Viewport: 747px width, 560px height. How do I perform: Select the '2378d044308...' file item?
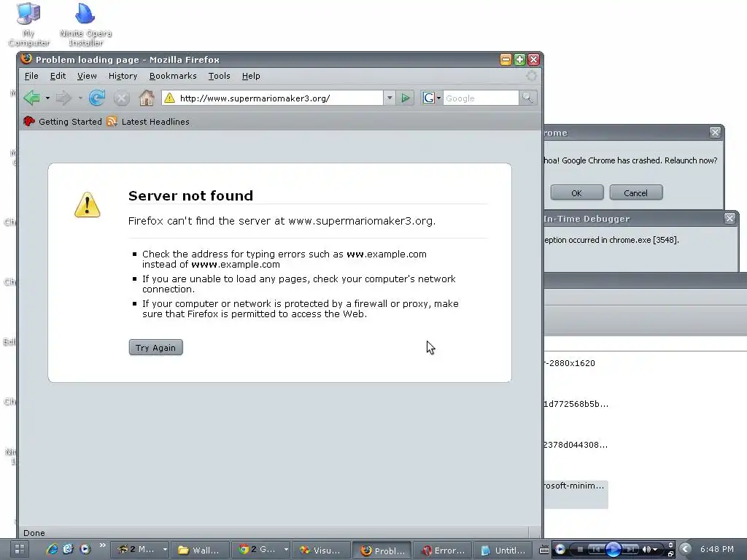click(x=576, y=446)
